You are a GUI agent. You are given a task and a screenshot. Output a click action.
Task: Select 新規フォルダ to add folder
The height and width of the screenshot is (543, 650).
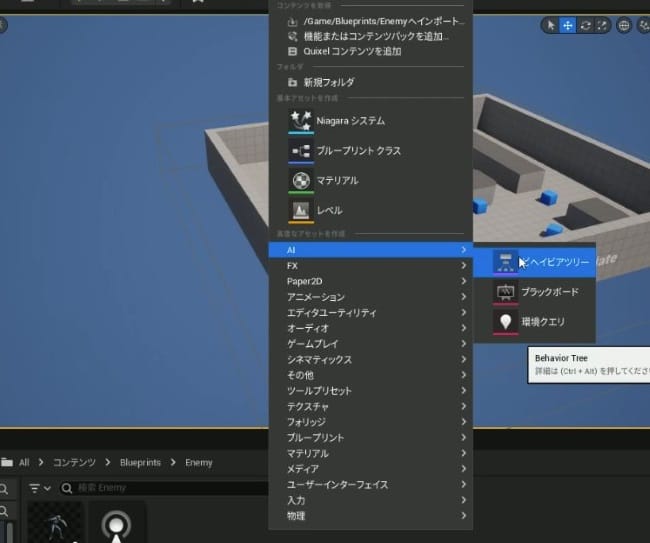(371, 82)
